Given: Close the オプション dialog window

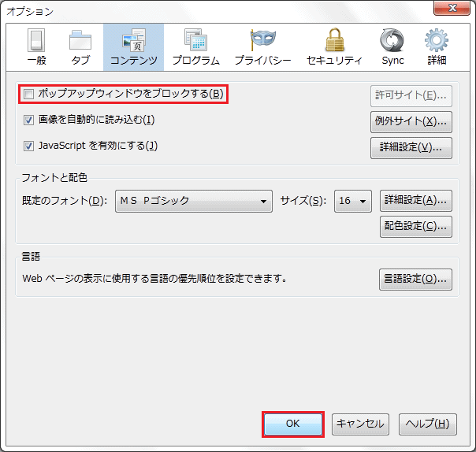Looking at the screenshot, I should 452,7.
